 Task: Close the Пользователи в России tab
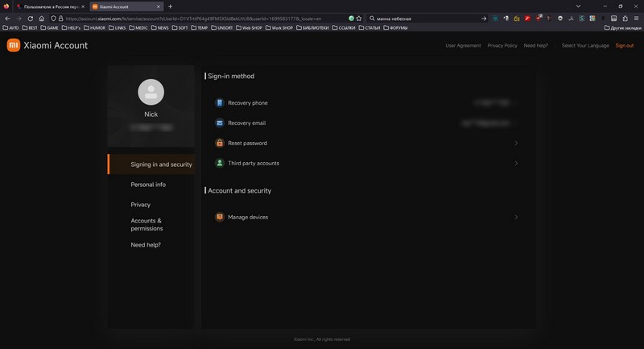click(83, 6)
